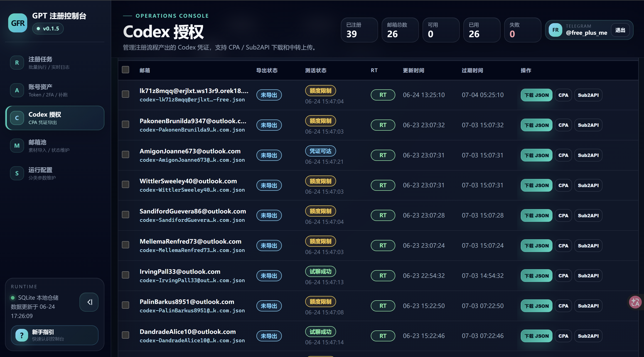Select the C icon for Codex 授权

point(17,118)
